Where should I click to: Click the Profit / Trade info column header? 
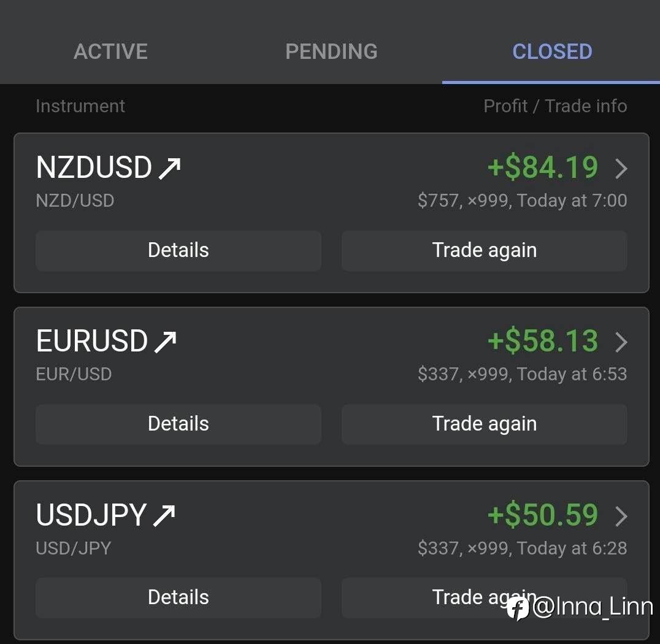tap(554, 106)
